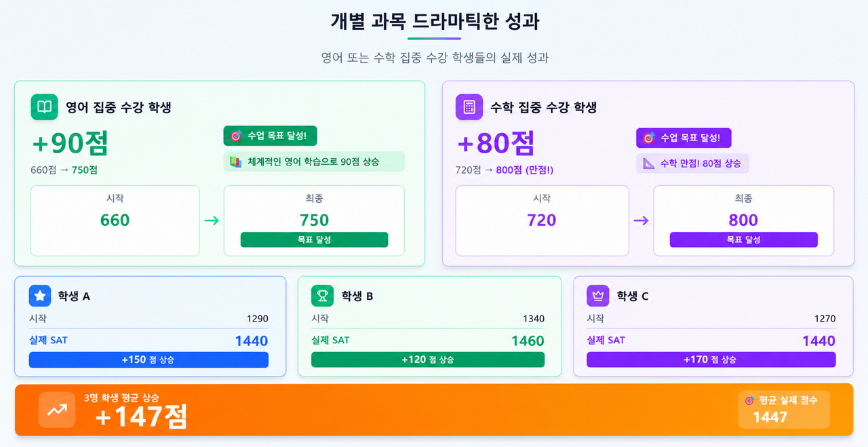Click the Math 시작 720 score box
The width and height of the screenshot is (868, 447).
[542, 220]
